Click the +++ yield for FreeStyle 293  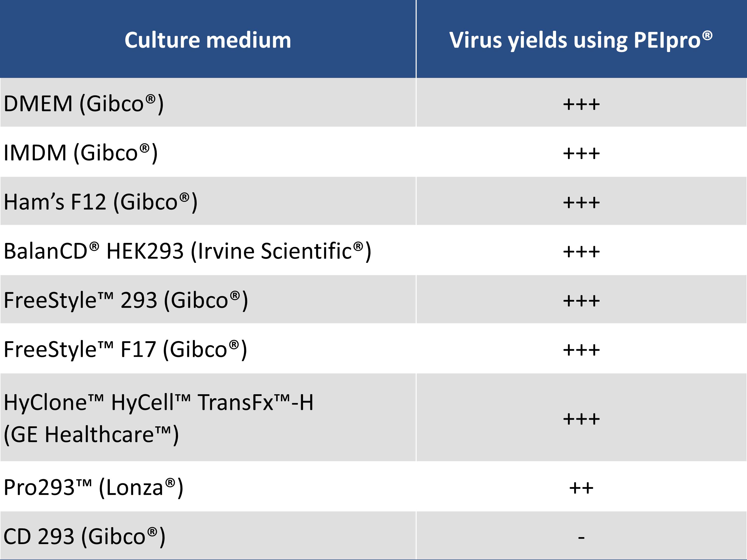(581, 300)
